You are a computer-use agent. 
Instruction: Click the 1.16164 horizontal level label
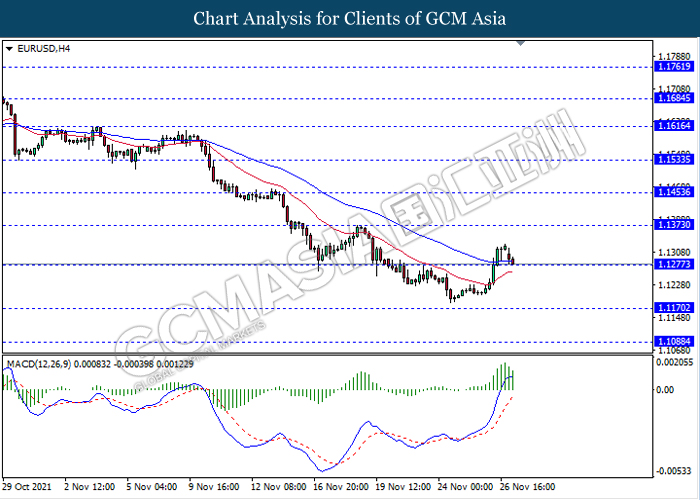tap(671, 127)
